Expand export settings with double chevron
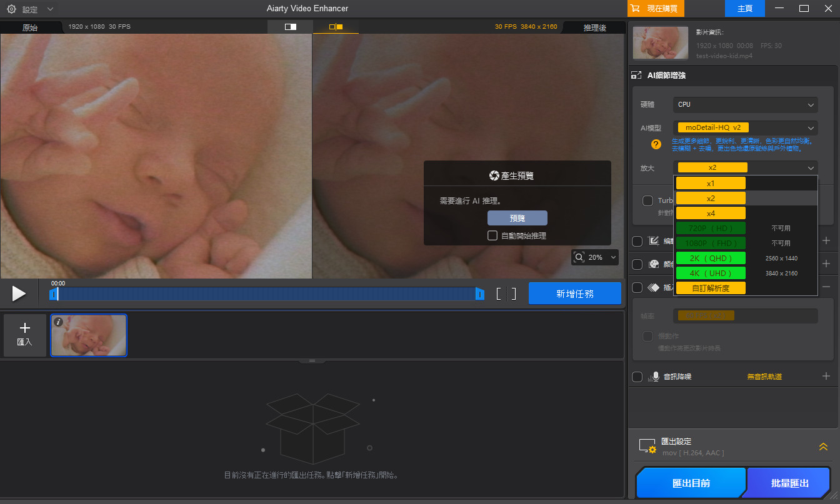The width and height of the screenshot is (840, 504). 823,447
